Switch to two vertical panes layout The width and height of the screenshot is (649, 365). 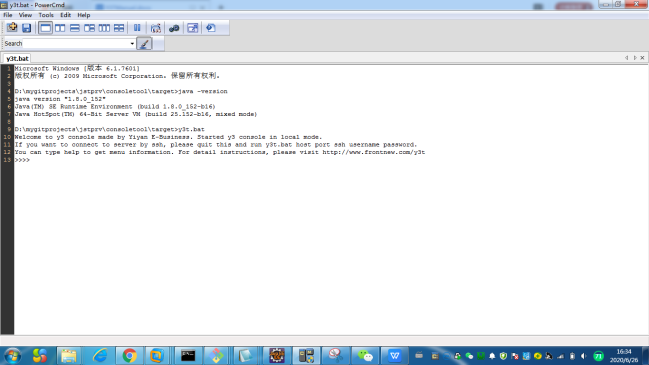(x=60, y=28)
